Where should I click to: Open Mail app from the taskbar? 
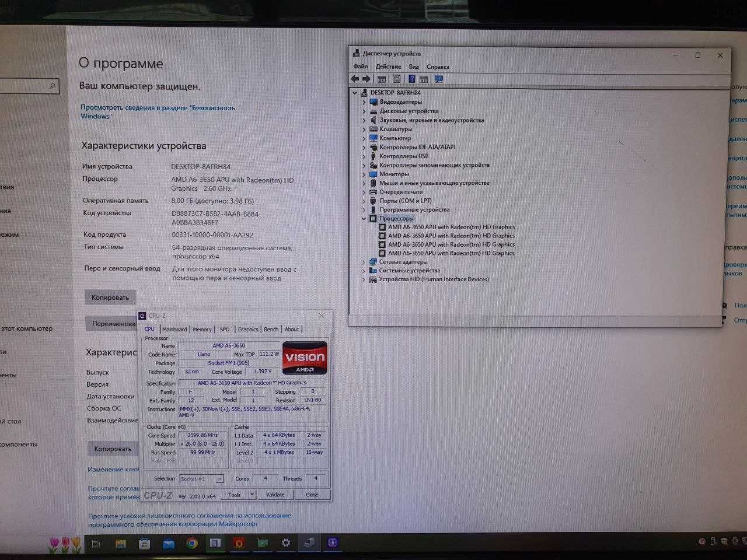(x=169, y=543)
